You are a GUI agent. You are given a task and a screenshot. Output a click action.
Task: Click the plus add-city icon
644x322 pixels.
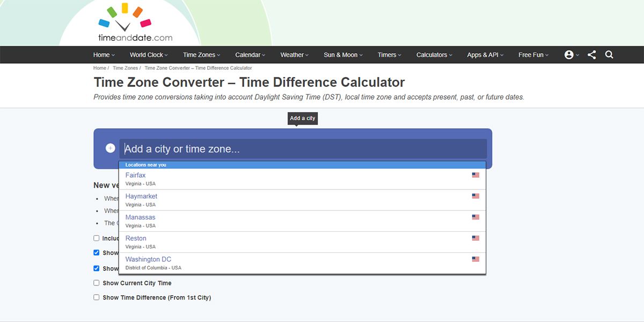pos(111,148)
